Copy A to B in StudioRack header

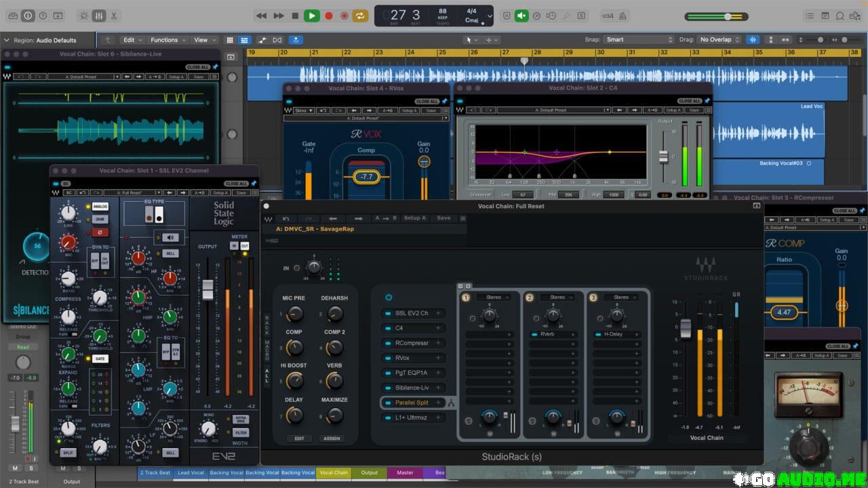(x=387, y=218)
